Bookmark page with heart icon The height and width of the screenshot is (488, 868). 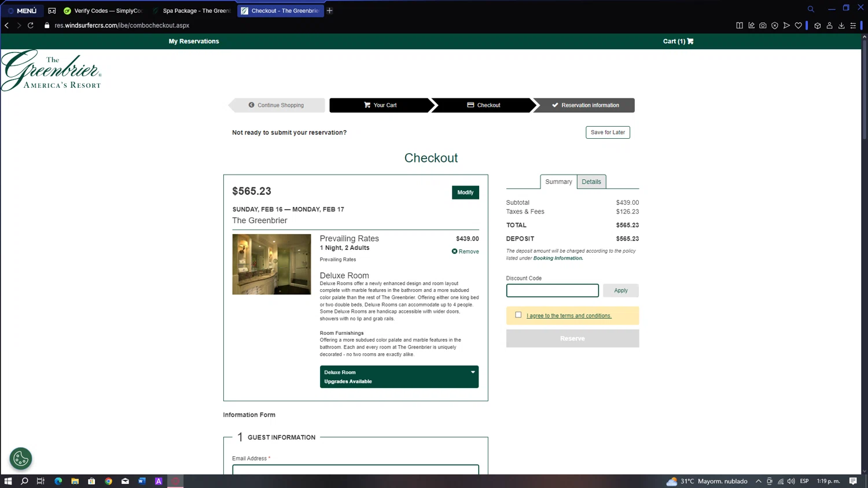point(799,25)
